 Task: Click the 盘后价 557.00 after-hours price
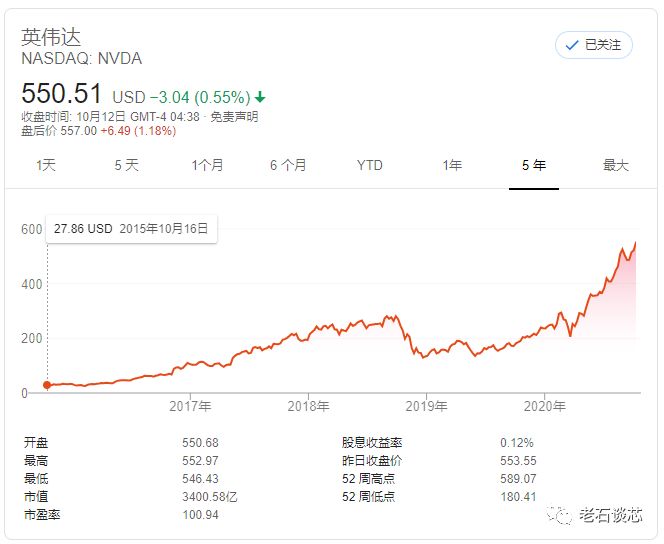59,131
